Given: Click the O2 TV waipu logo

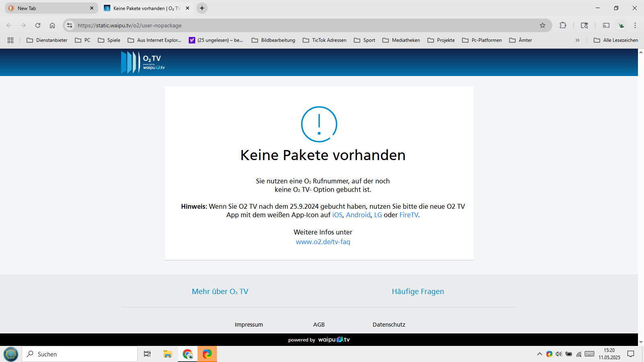Looking at the screenshot, I should [143, 62].
